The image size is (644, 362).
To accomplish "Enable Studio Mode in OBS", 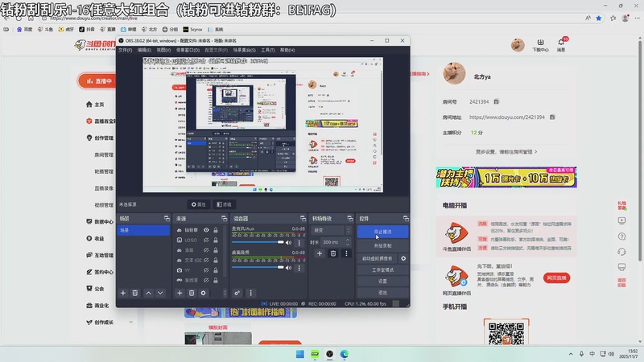I will 383,270.
